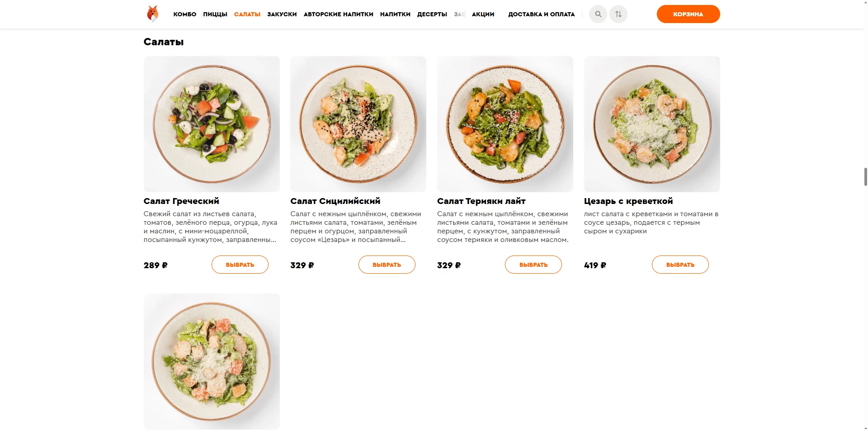Choose Салат Терияки лайт via Выбрать
Image resolution: width=868 pixels, height=431 pixels.
pyautogui.click(x=533, y=265)
